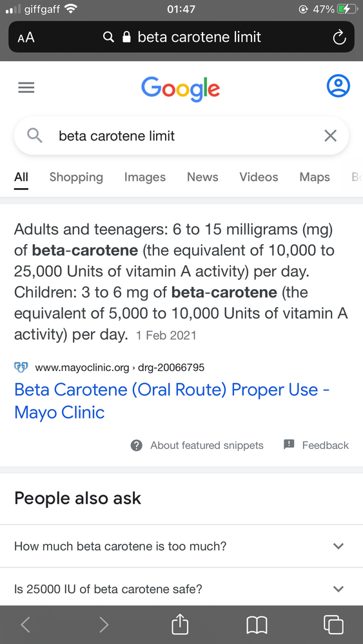Tap the Safari address bar URL field
Viewport: 363px width, 644px height.
[x=181, y=37]
